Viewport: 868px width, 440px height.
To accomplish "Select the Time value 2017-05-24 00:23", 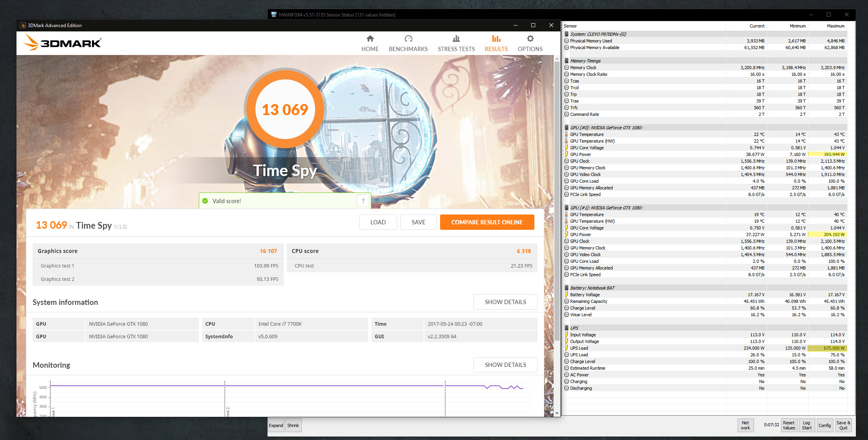I will click(481, 324).
